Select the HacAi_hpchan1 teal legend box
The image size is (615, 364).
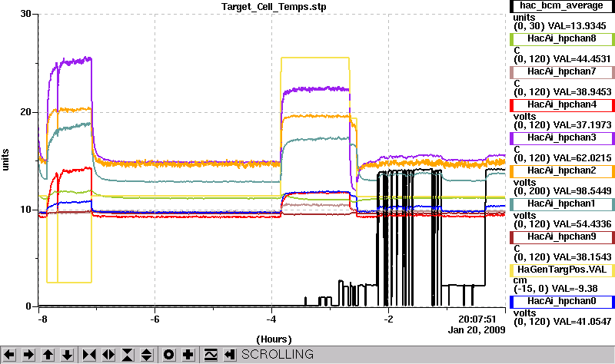click(562, 204)
